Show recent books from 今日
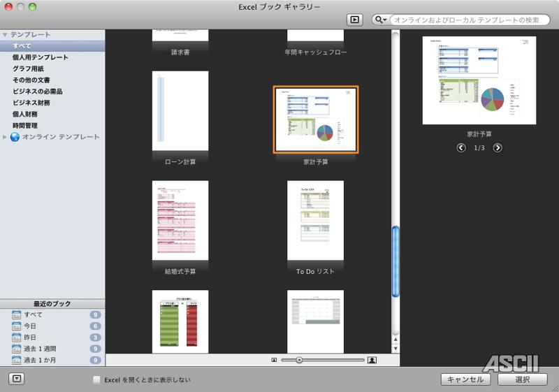The height and width of the screenshot is (392, 559). 52,326
